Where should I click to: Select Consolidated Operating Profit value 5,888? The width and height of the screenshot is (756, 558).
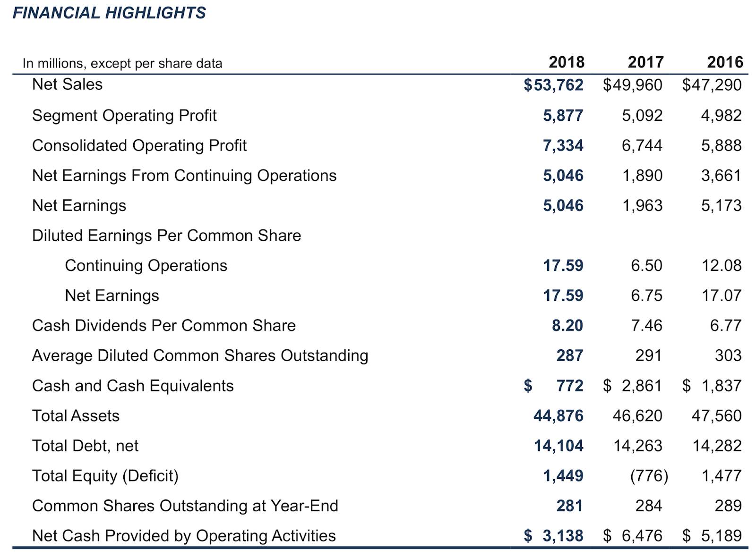pos(722,145)
